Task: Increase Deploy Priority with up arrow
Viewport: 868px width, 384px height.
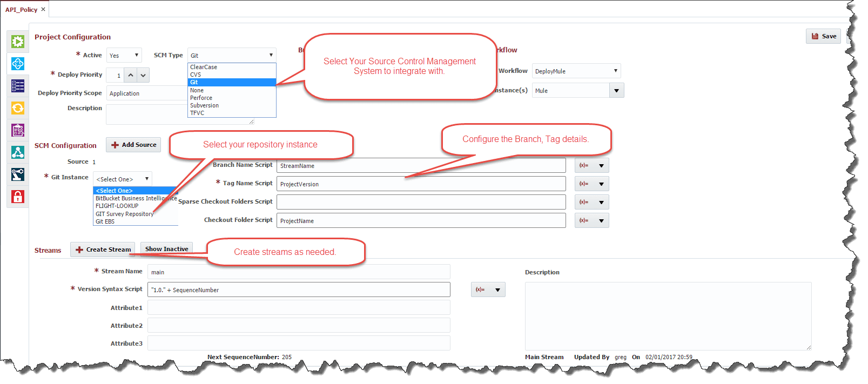Action: click(x=131, y=75)
